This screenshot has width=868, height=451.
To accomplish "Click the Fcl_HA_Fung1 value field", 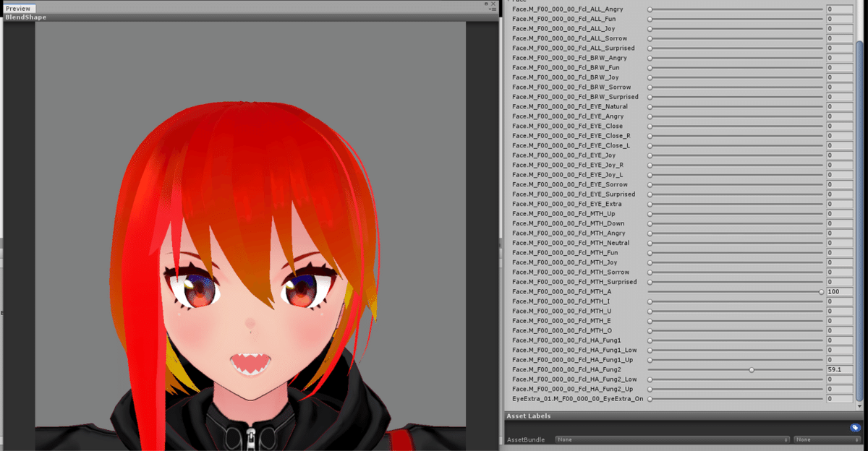I will (840, 340).
